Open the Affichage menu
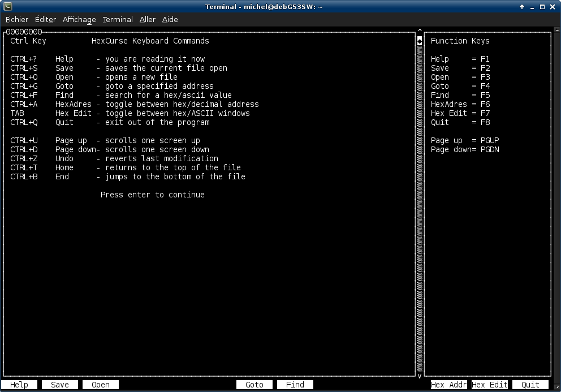561x392 pixels. point(79,20)
